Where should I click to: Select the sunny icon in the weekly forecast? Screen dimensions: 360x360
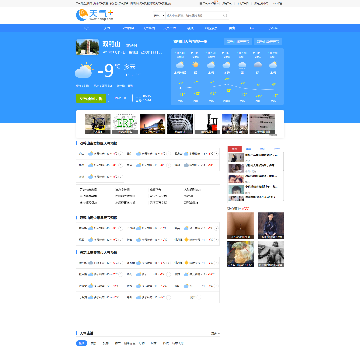[x=195, y=64]
